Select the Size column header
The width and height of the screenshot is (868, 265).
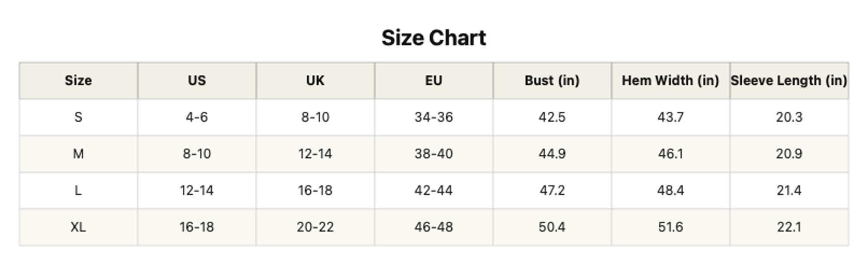[x=78, y=80]
